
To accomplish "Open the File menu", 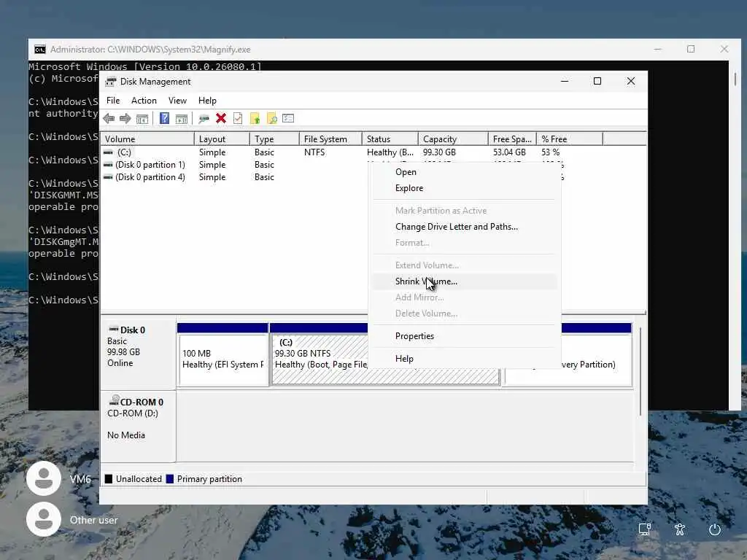I will coord(113,101).
